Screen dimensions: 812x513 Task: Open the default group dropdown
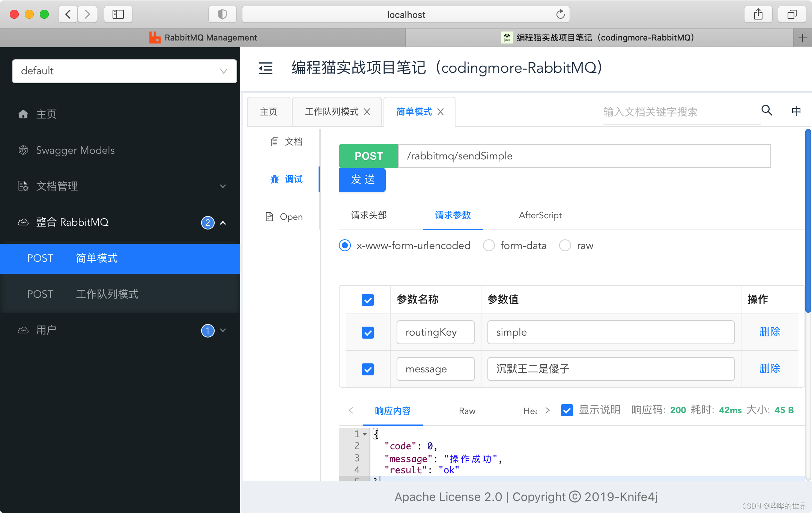point(125,71)
